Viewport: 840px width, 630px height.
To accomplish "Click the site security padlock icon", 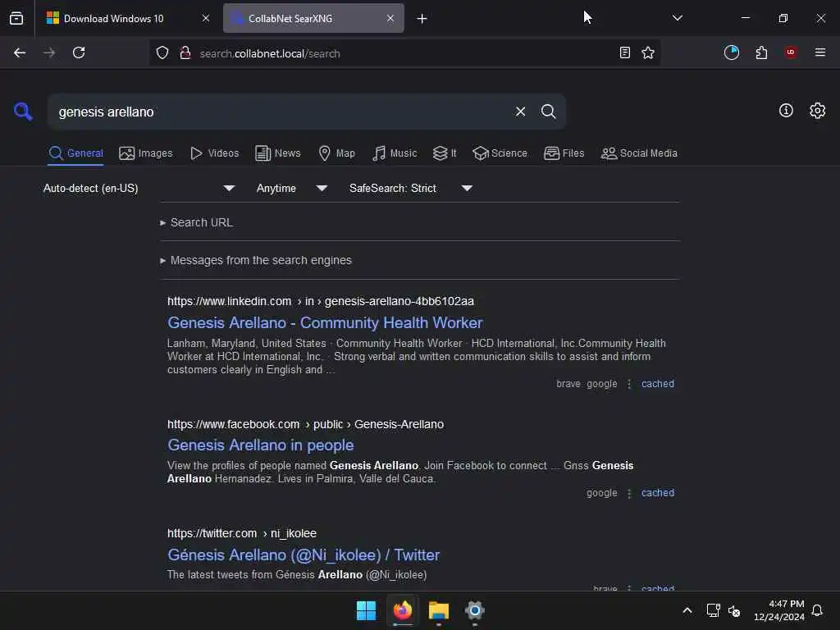I will tap(185, 52).
